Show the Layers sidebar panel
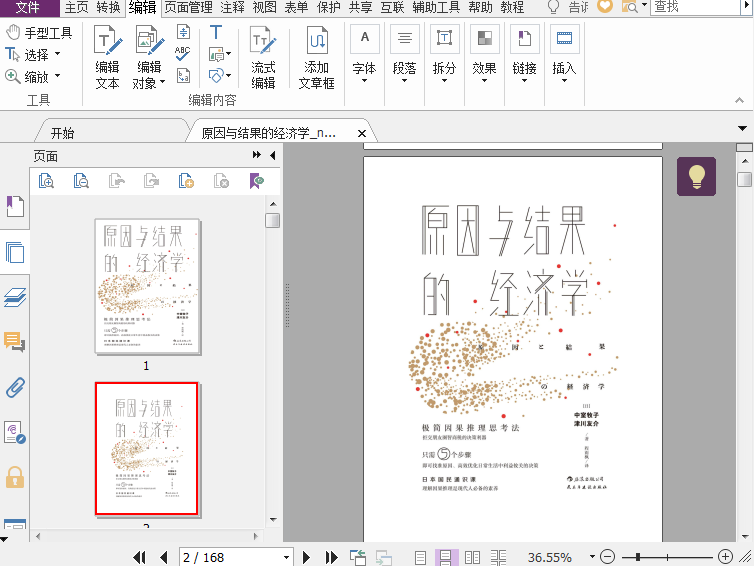The width and height of the screenshot is (754, 566). pos(15,297)
